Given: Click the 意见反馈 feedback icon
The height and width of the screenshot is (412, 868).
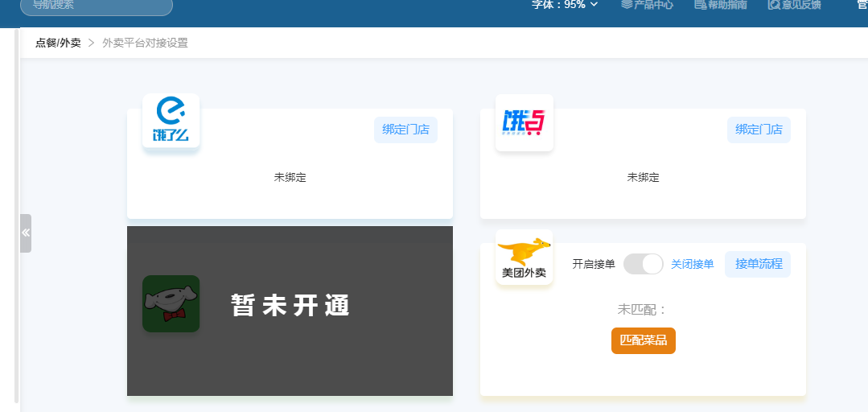Looking at the screenshot, I should pos(774,4).
